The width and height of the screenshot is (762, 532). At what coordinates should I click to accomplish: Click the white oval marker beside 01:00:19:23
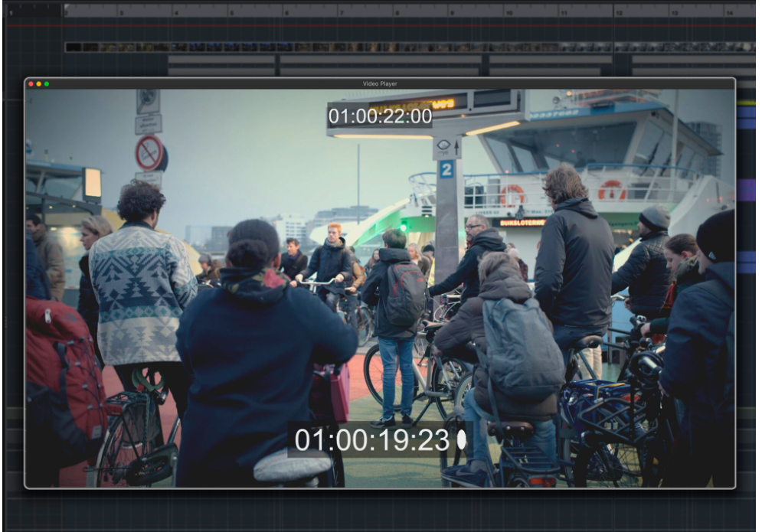462,439
